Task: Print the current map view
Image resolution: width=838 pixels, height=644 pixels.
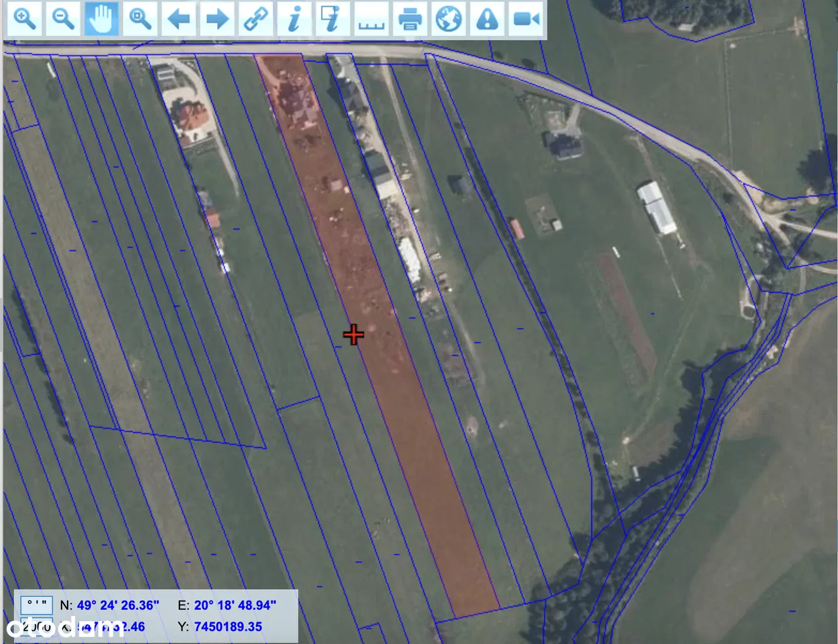Action: [x=410, y=19]
